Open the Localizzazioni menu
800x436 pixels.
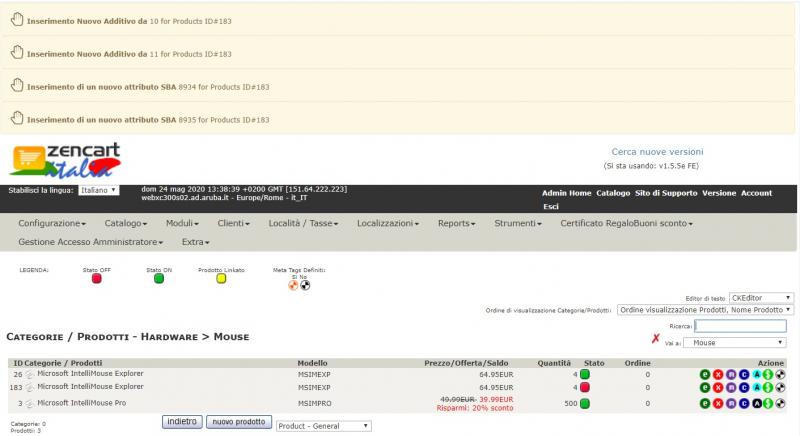(388, 223)
